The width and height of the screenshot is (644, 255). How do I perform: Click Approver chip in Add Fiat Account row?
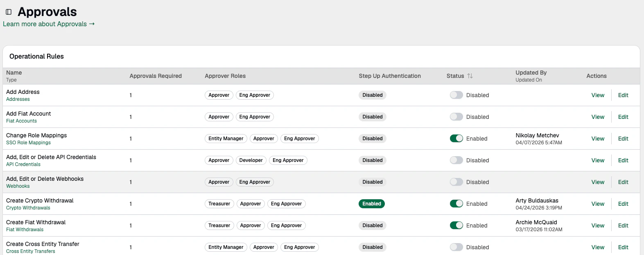219,117
